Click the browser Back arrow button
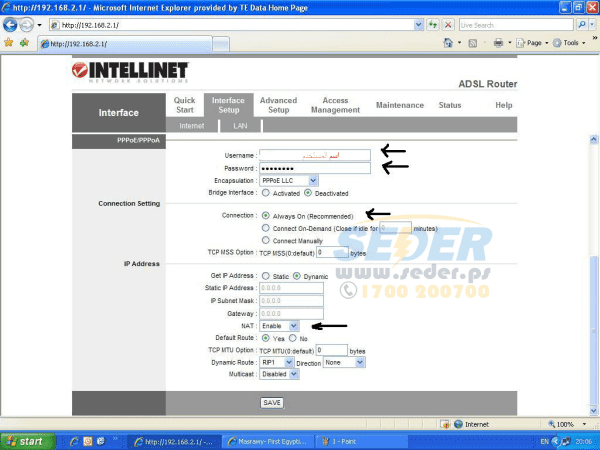This screenshot has height=450, width=600. [10, 25]
